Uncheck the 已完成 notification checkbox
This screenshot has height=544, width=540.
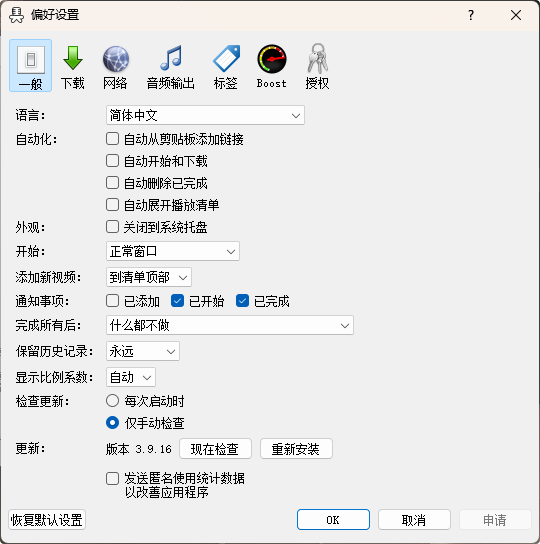coord(242,301)
